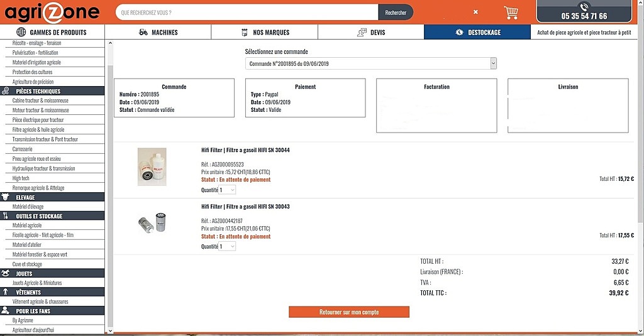Select the Pièces techniques category header
This screenshot has width=644, height=336.
point(52,91)
